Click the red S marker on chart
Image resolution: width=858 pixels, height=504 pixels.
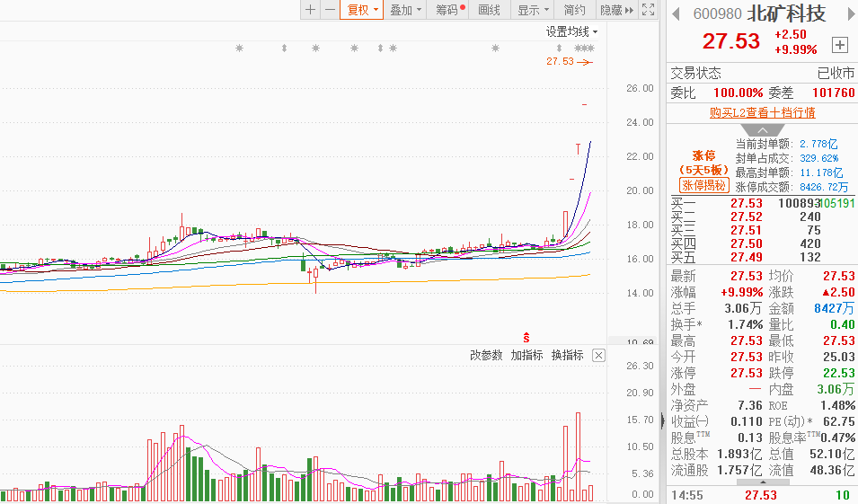[526, 337]
